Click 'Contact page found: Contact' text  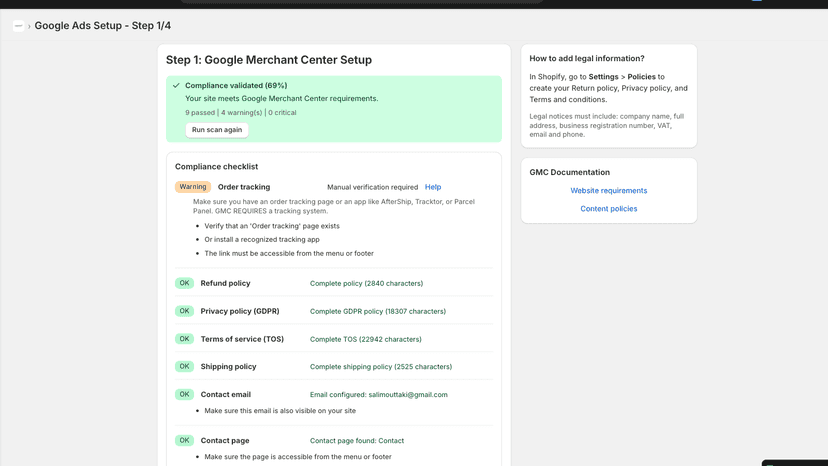tap(356, 441)
